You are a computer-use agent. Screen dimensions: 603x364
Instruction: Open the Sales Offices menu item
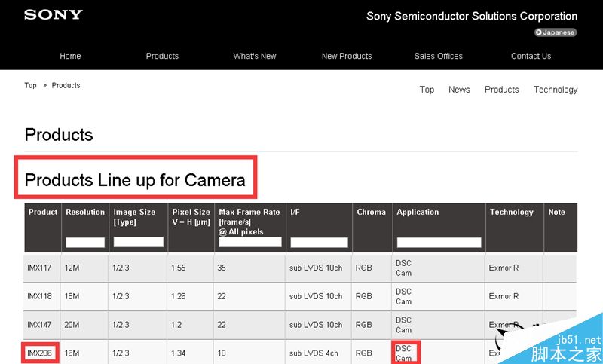coord(439,56)
